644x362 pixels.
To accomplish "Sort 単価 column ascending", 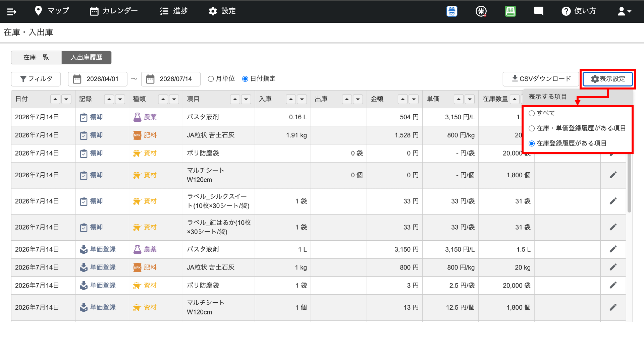I will click(x=459, y=99).
